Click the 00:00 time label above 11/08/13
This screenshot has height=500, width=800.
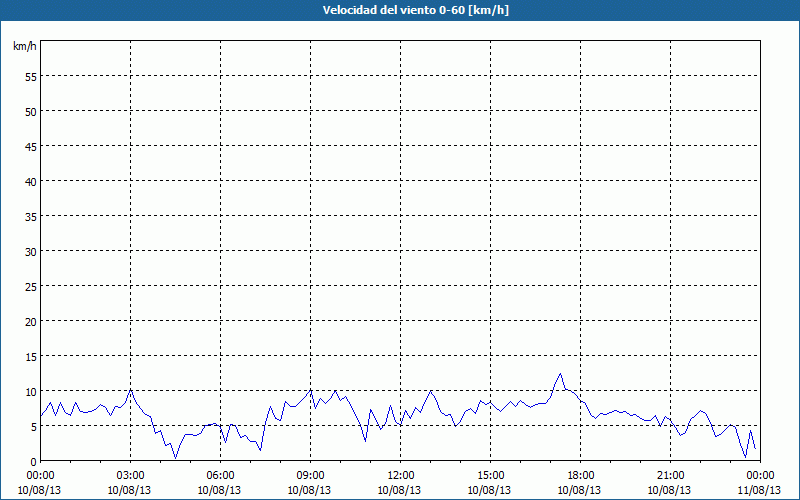click(760, 476)
